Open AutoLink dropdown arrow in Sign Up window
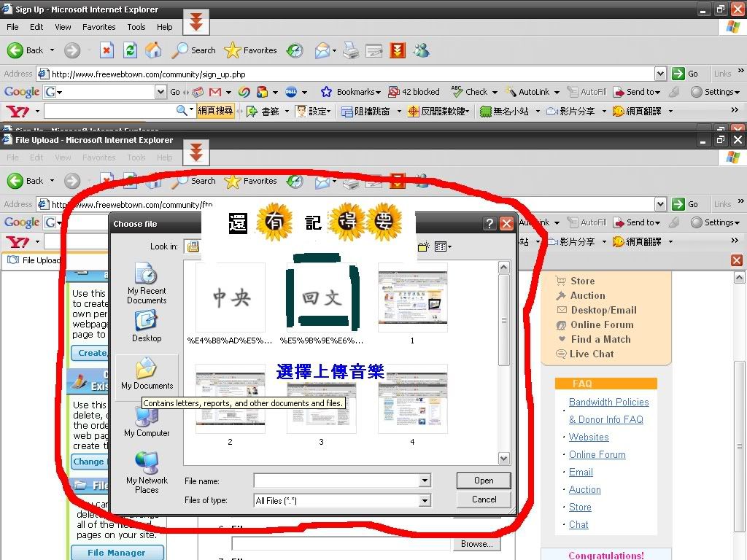The height and width of the screenshot is (560, 747). pos(557,92)
